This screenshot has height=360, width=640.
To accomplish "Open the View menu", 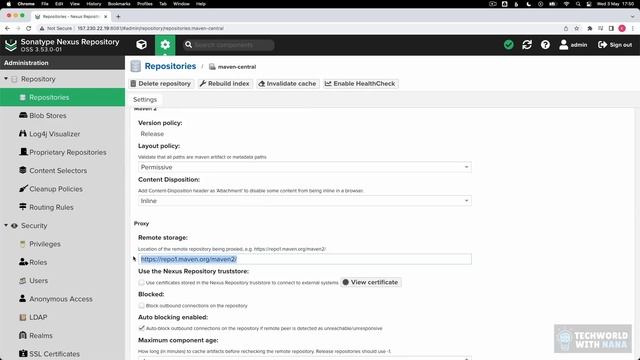I will [x=75, y=4].
